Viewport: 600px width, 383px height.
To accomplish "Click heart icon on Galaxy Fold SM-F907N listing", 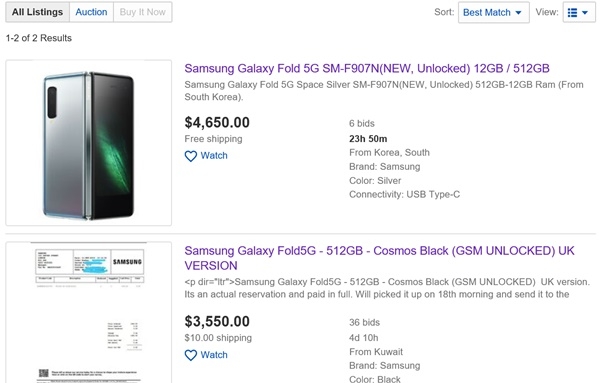I will (191, 156).
